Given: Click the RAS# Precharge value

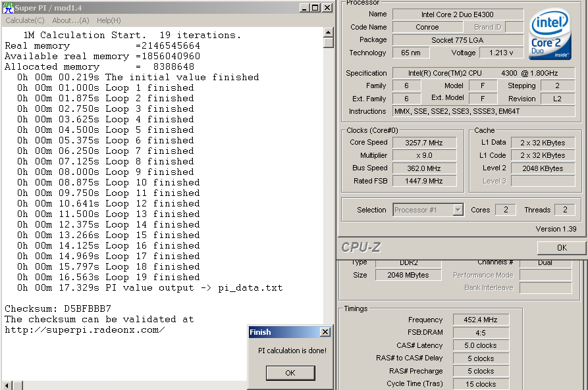Looking at the screenshot, I should 481,371.
